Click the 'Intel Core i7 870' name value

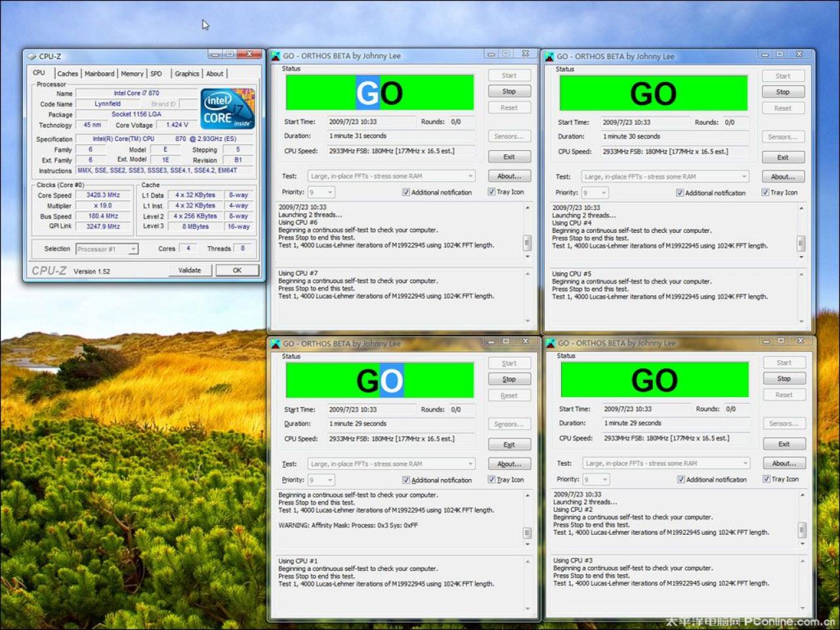(136, 93)
